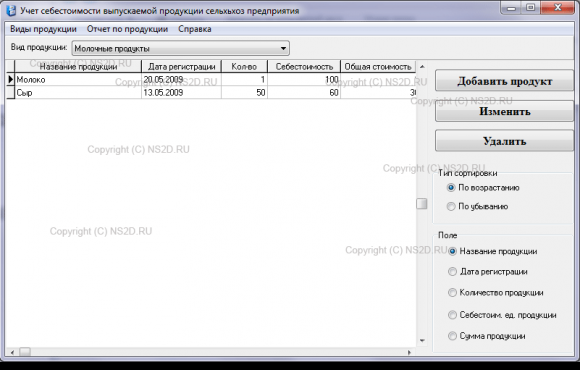
Task: Click quantity cell 1 in Молоко row
Action: click(244, 80)
